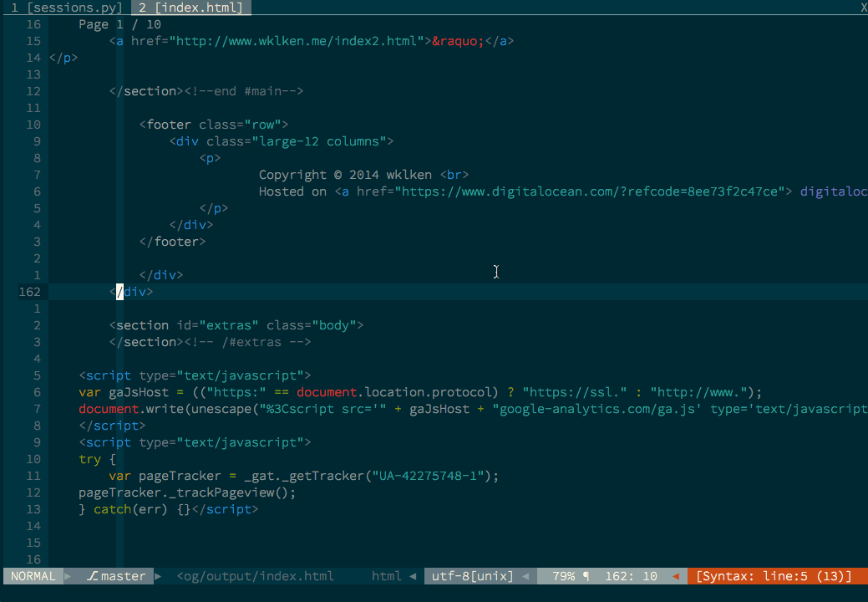Click the Syntax error warning in statusline
The image size is (868, 602).
click(773, 576)
